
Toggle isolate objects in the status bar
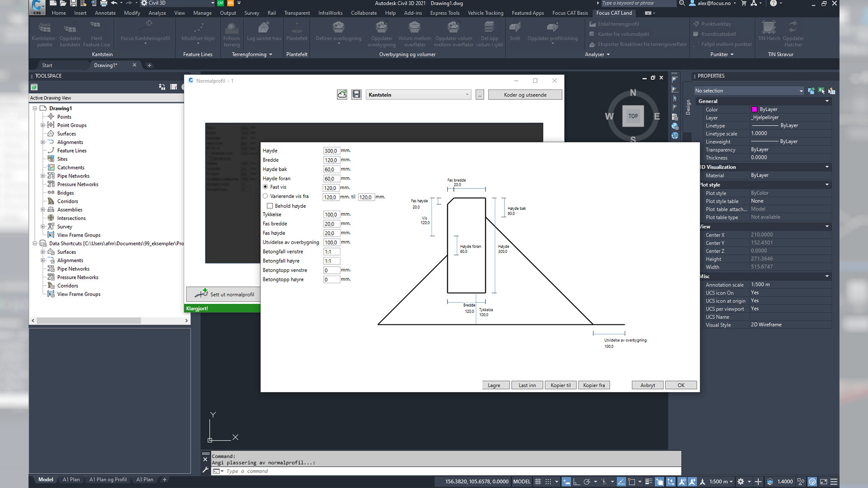coord(801,482)
